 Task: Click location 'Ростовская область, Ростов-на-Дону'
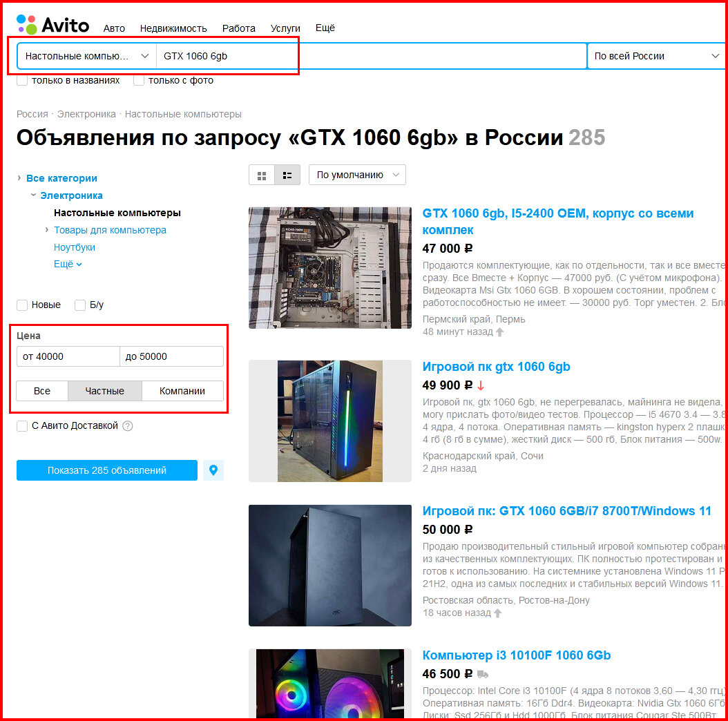point(506,600)
